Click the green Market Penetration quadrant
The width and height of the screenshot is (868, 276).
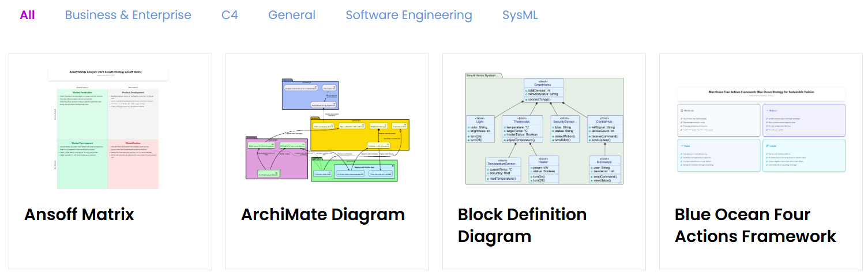coord(82,114)
